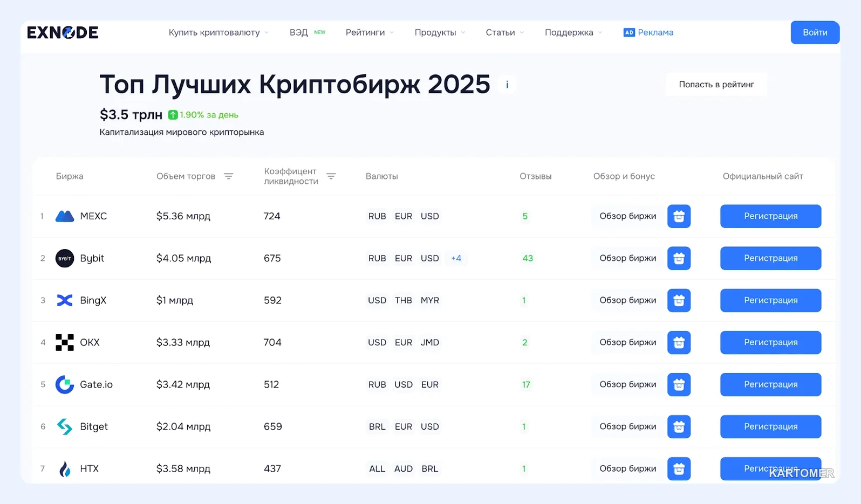
Task: Click the Bybit exchange logo
Action: click(x=65, y=258)
